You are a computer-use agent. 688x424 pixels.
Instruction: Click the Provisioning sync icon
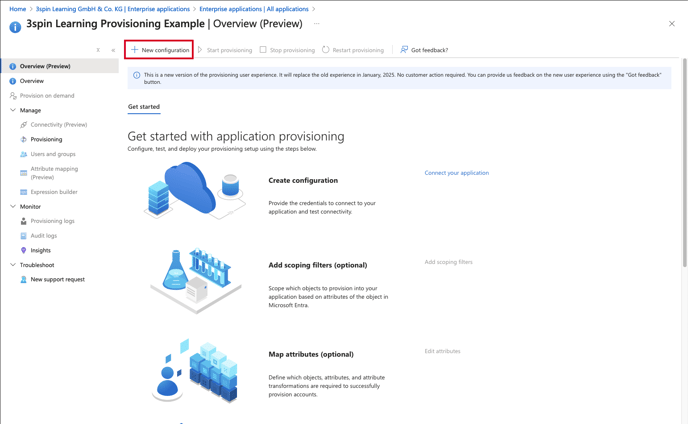click(24, 140)
